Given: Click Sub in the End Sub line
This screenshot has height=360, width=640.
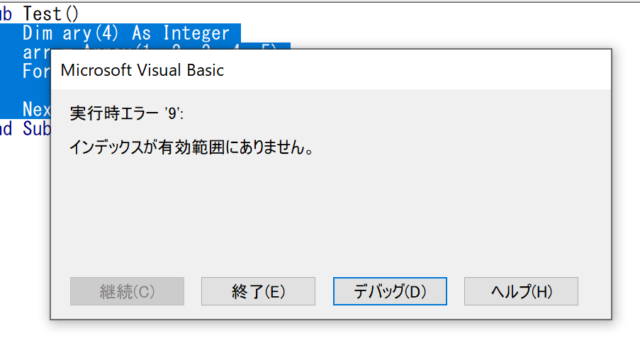Looking at the screenshot, I should click(x=37, y=129).
